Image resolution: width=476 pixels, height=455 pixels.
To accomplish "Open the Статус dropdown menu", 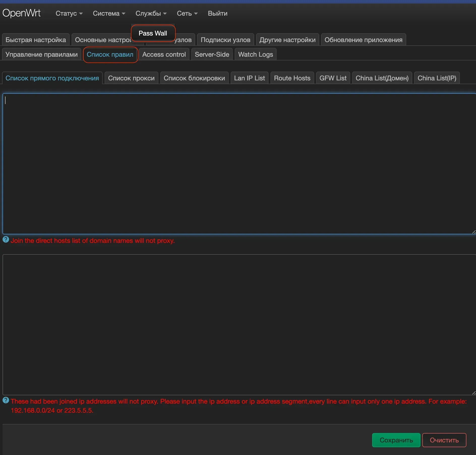I will click(x=69, y=13).
